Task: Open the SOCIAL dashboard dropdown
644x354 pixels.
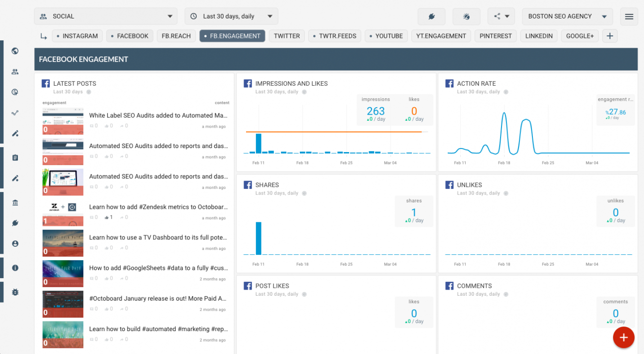Action: coord(106,16)
